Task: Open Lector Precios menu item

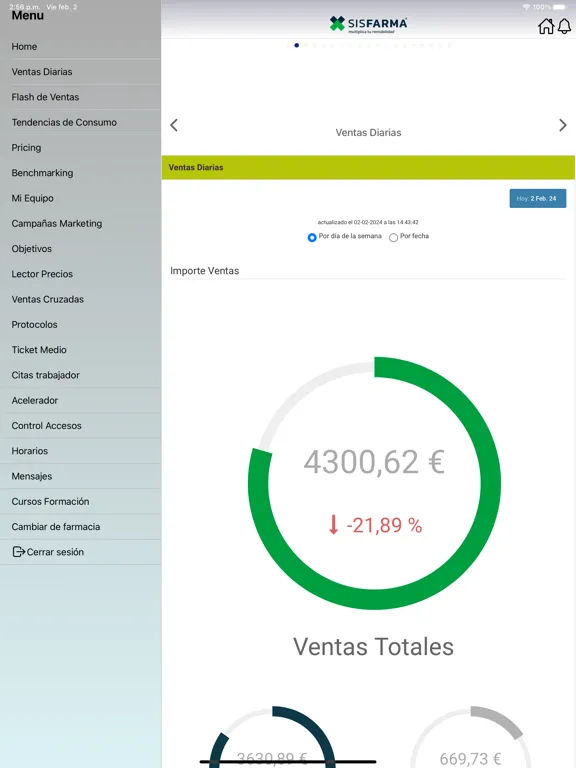Action: point(80,274)
